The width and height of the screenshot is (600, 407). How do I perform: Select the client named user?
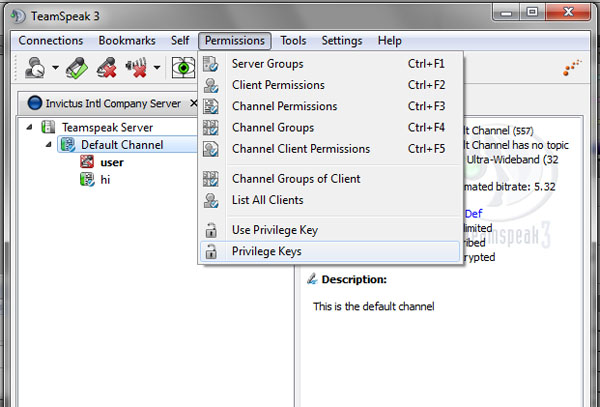click(112, 163)
